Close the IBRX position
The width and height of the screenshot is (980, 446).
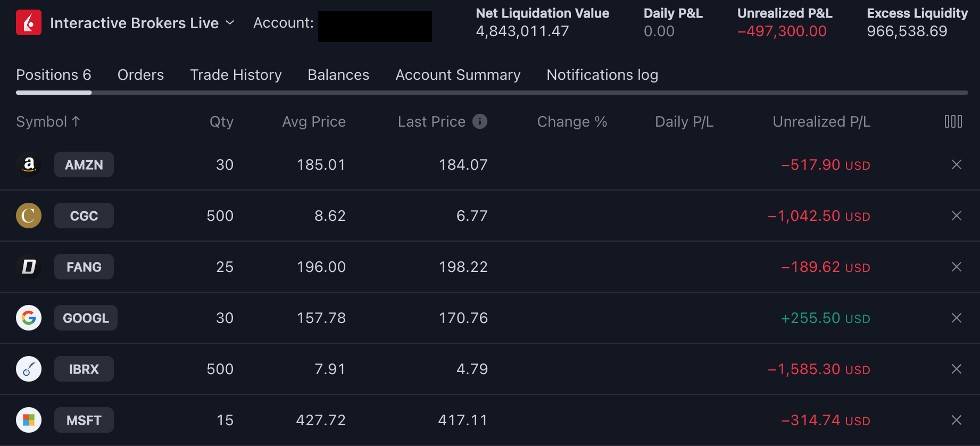tap(956, 369)
